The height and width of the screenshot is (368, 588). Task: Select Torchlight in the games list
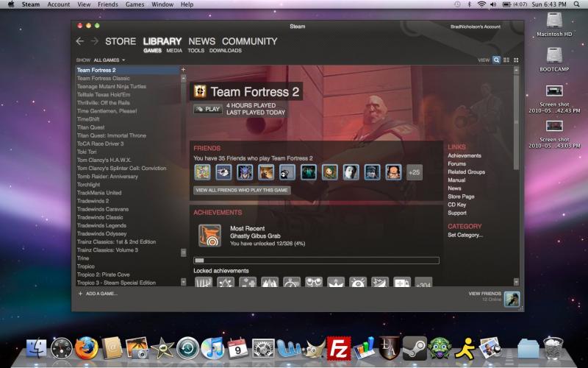[x=88, y=185]
